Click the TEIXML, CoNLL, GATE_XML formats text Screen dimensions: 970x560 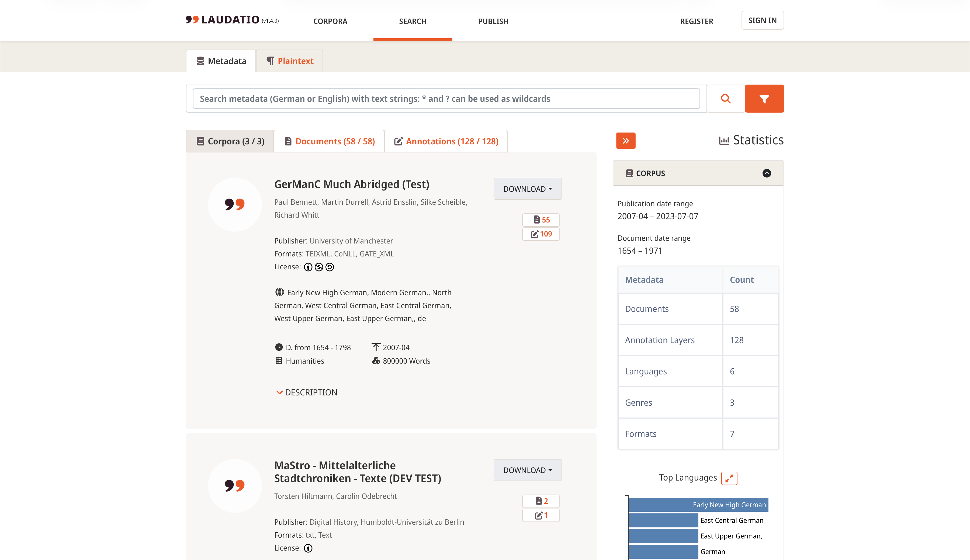tap(350, 254)
